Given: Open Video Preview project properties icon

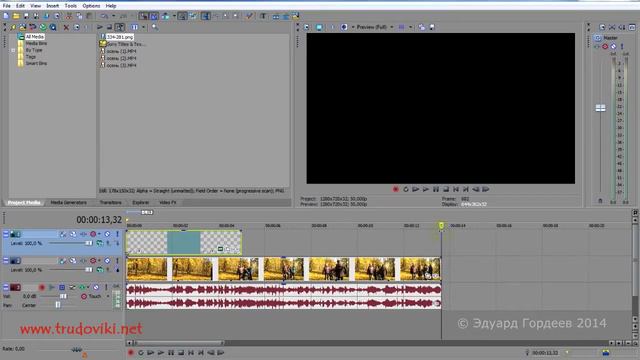Looking at the screenshot, I should [307, 27].
